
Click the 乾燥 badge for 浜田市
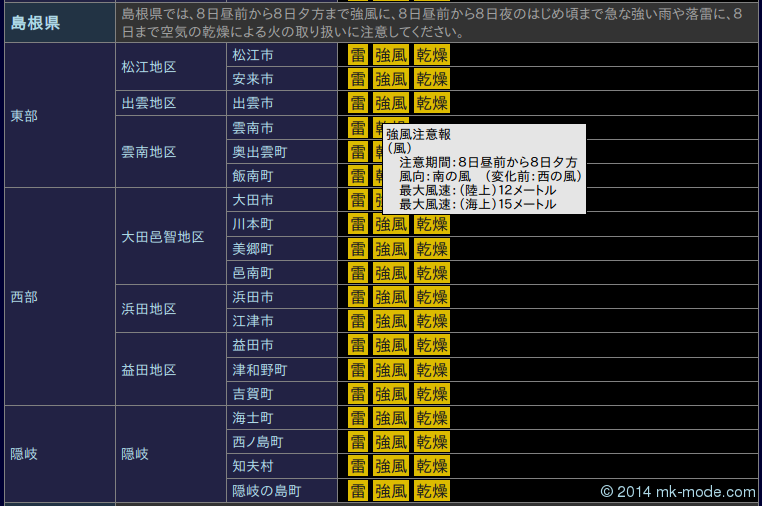point(432,297)
